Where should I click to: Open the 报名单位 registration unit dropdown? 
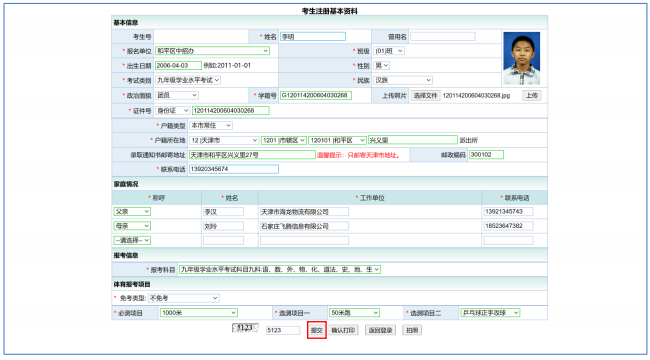[x=212, y=51]
